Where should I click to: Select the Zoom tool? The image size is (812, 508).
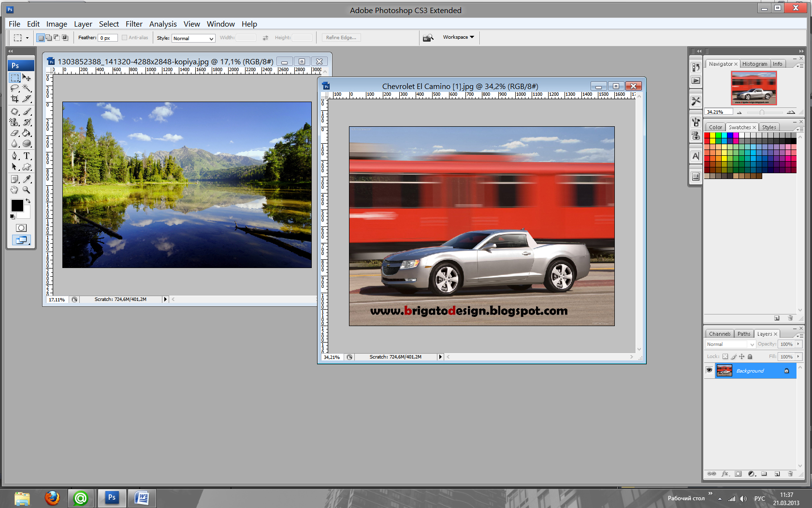(27, 190)
